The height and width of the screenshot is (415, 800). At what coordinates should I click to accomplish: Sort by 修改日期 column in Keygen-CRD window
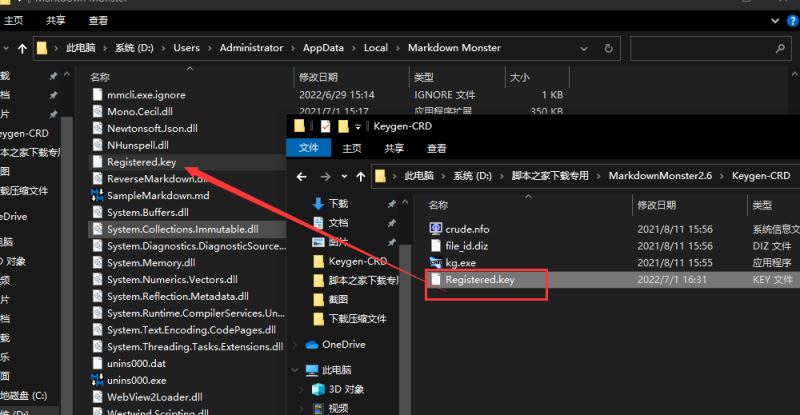click(657, 205)
